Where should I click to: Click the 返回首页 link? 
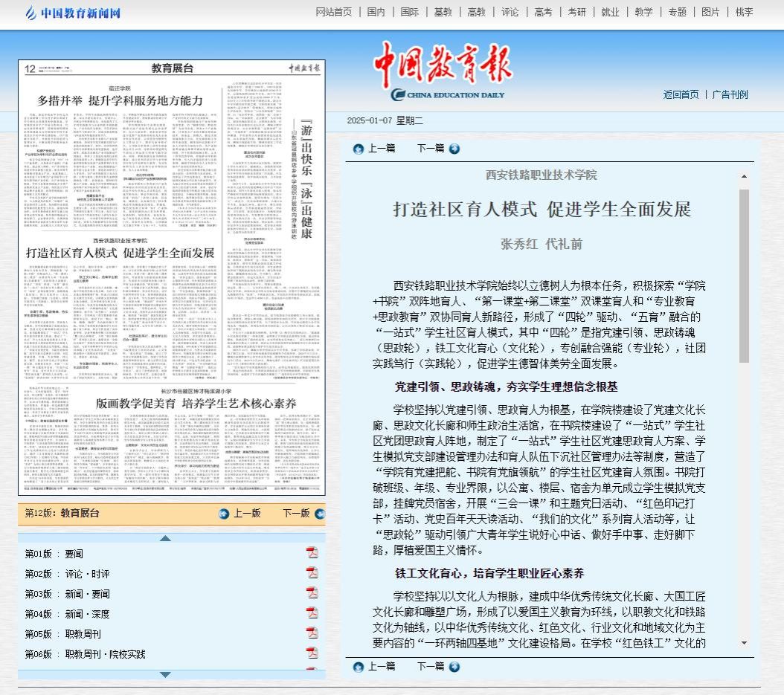tap(681, 94)
